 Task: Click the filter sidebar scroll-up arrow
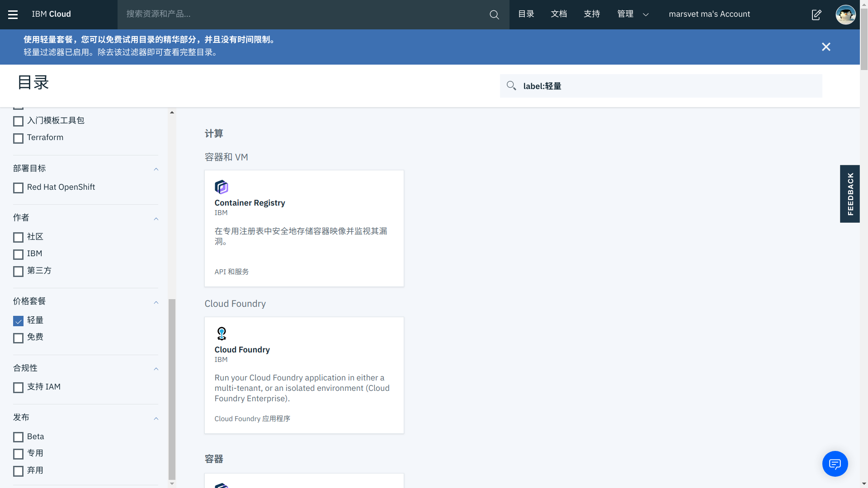coord(172,112)
